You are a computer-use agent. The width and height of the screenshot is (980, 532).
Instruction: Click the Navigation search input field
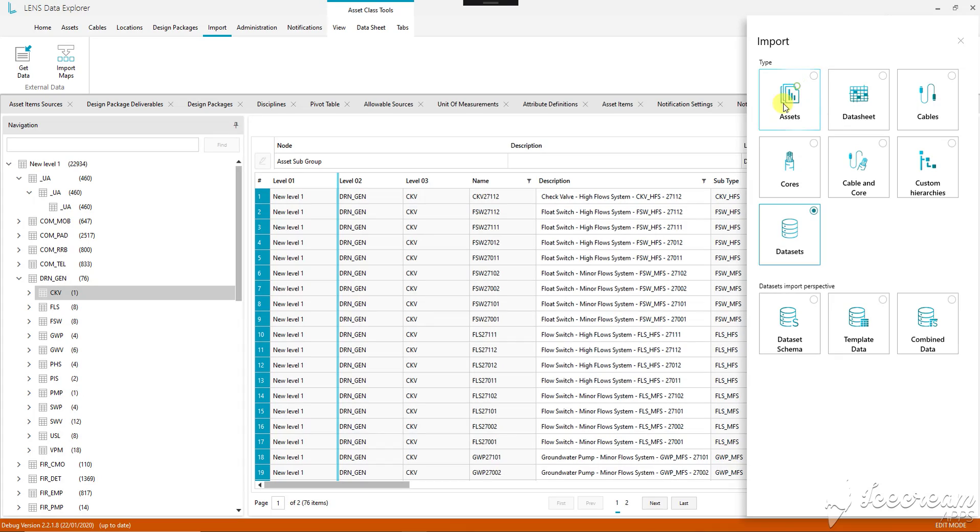pyautogui.click(x=103, y=145)
